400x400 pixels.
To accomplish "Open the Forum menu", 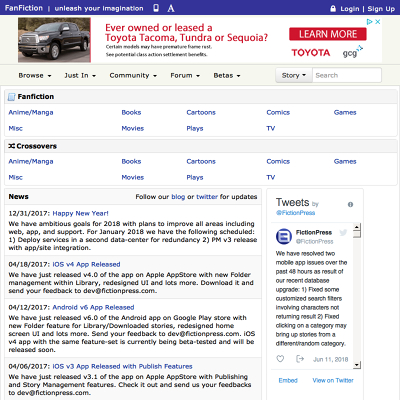I will [x=185, y=76].
